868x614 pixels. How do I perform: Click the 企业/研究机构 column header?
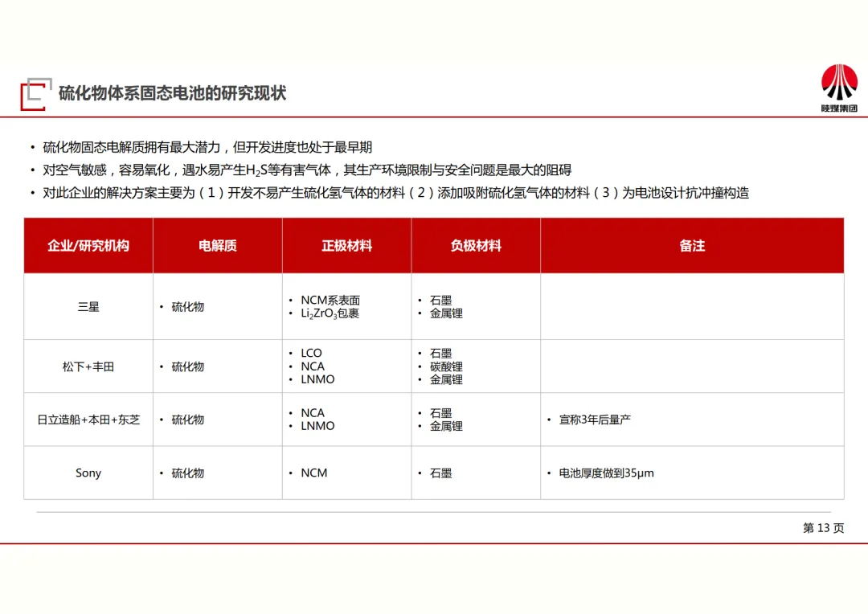coord(88,246)
